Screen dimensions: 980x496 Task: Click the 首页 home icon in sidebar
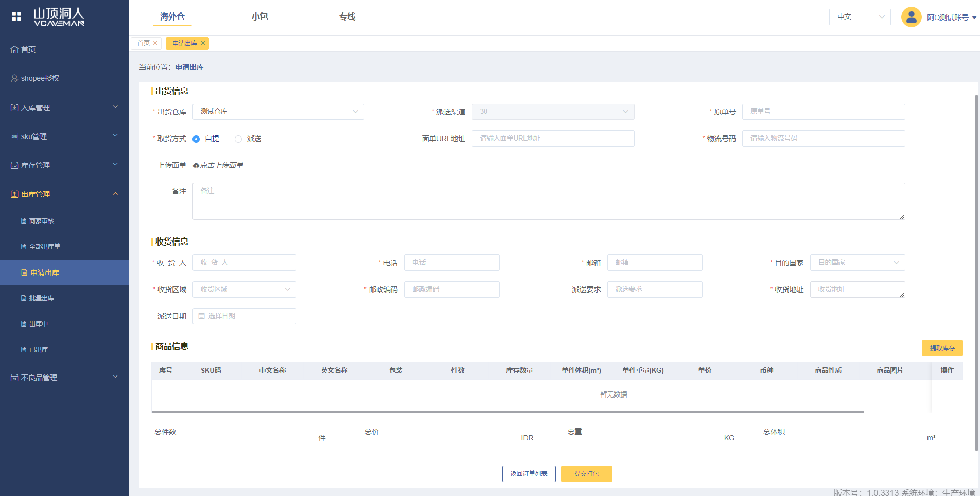tap(14, 49)
